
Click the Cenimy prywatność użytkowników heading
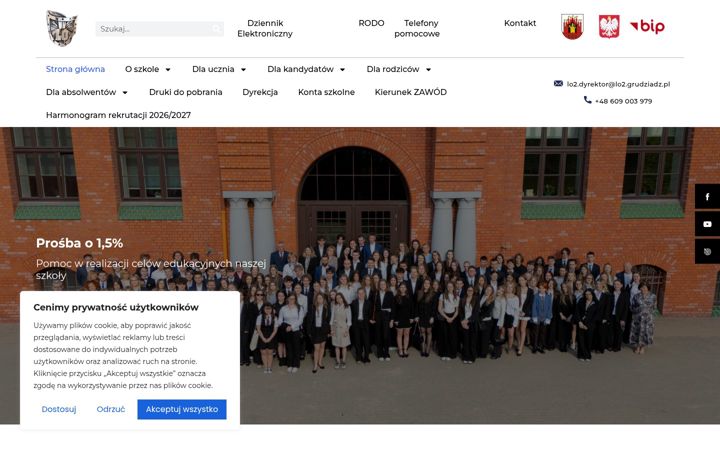click(116, 307)
